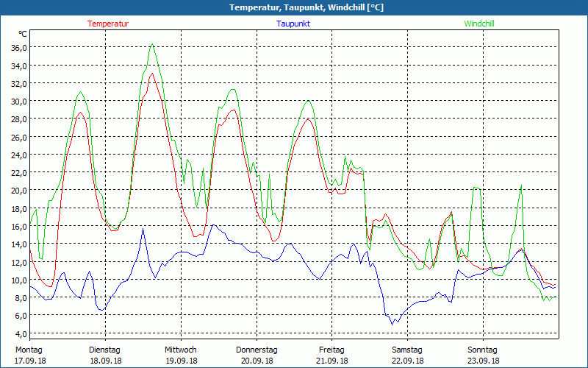The image size is (588, 368).
Task: Click the date 22.09.18
Action: pyautogui.click(x=408, y=361)
